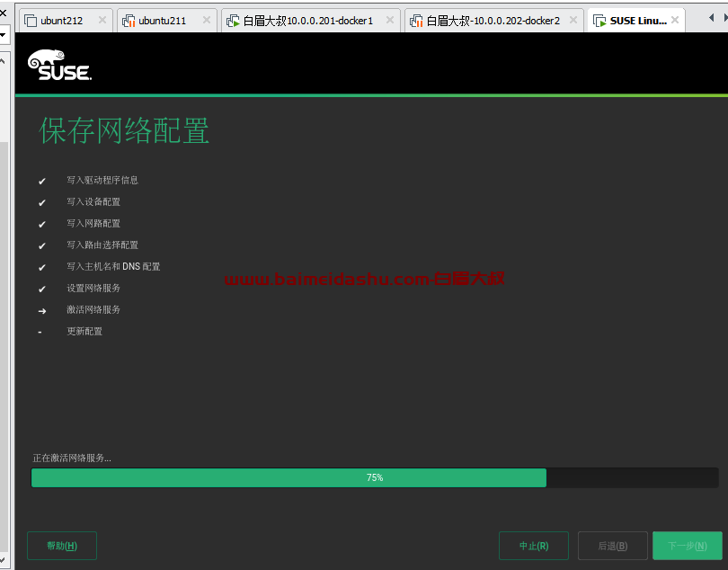Click the SUSE chameleon logo
The image size is (728, 570).
coord(59,65)
